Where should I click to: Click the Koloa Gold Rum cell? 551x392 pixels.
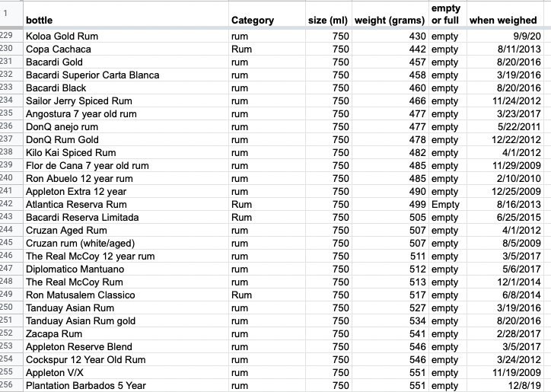click(x=62, y=36)
